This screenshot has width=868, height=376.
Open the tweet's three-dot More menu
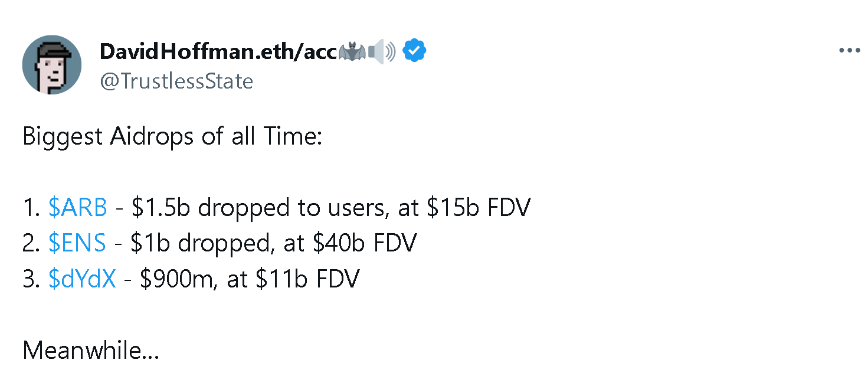849,51
